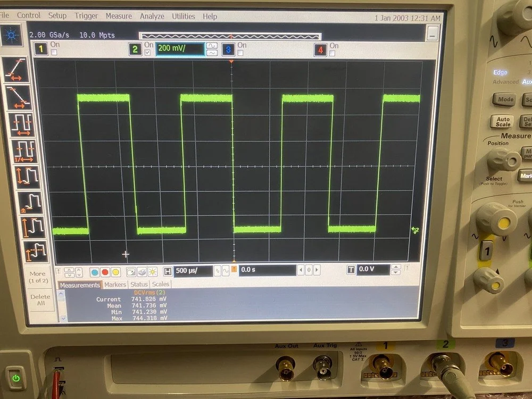Click More (1 of 2) for additional measurements
This screenshot has height=399, width=532.
40,276
